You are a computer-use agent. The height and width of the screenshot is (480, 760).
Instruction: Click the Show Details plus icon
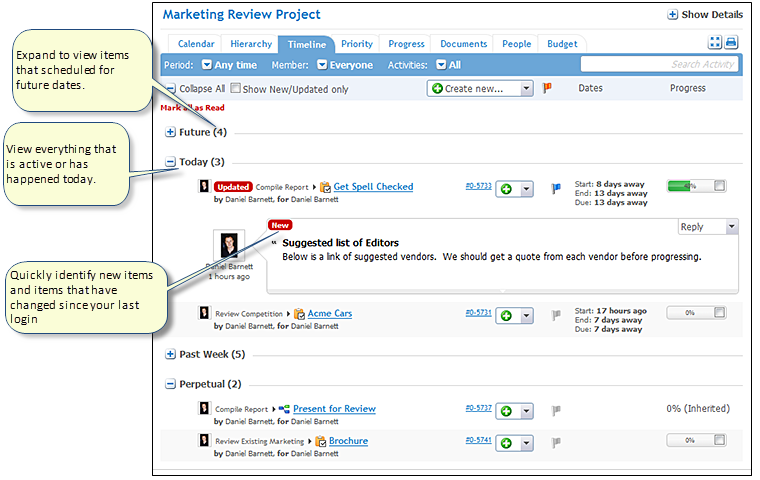[673, 15]
